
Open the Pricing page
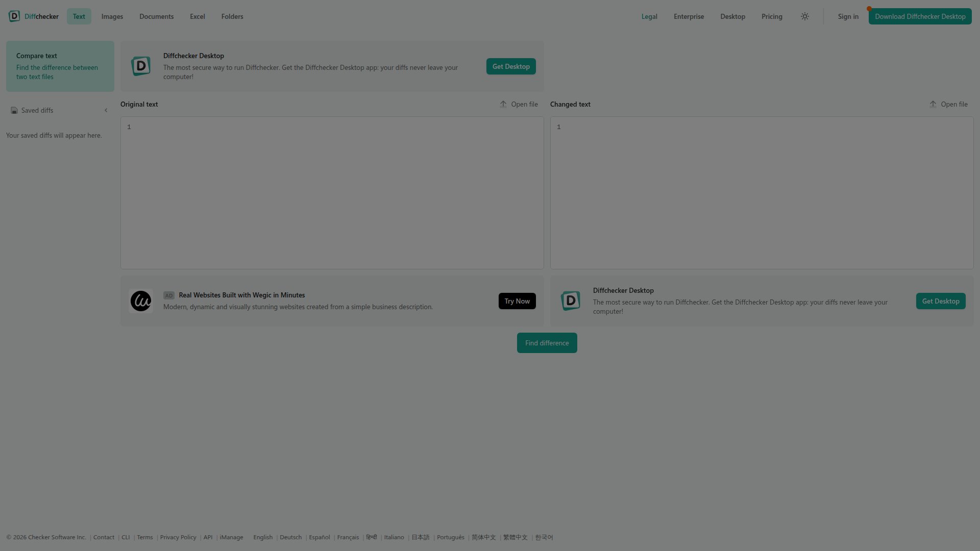(772, 16)
